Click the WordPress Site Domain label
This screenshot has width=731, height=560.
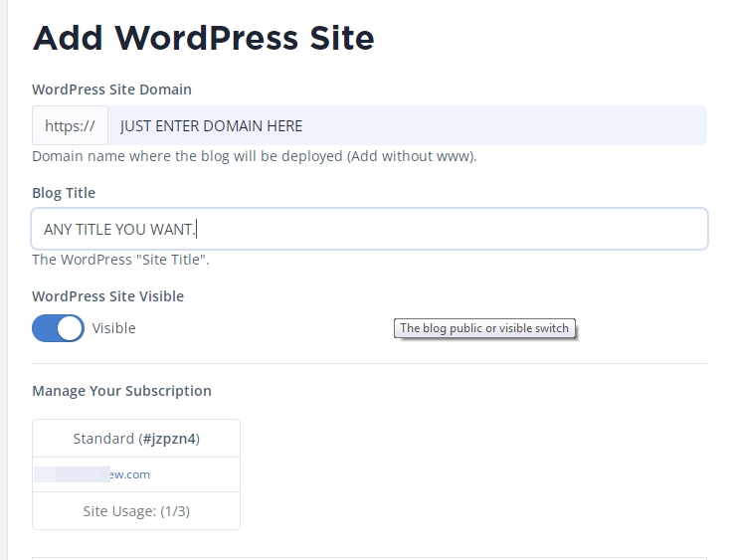click(111, 90)
